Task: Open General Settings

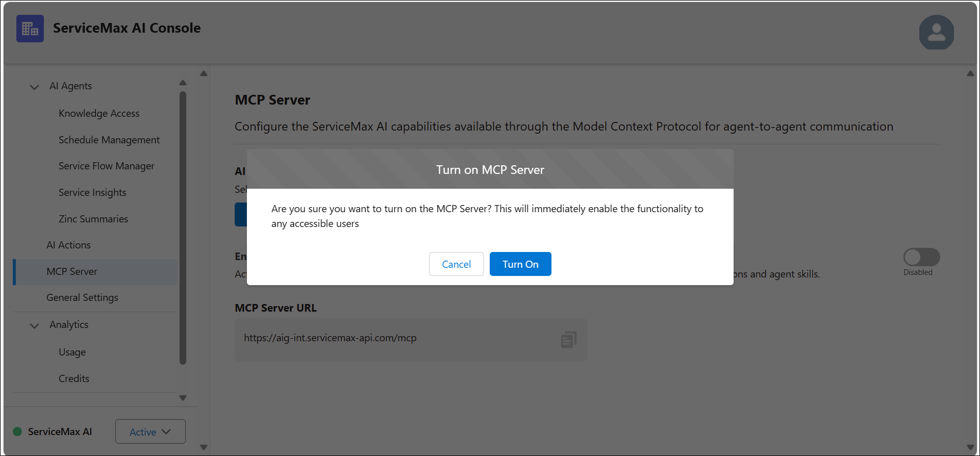Action: pyautogui.click(x=82, y=297)
